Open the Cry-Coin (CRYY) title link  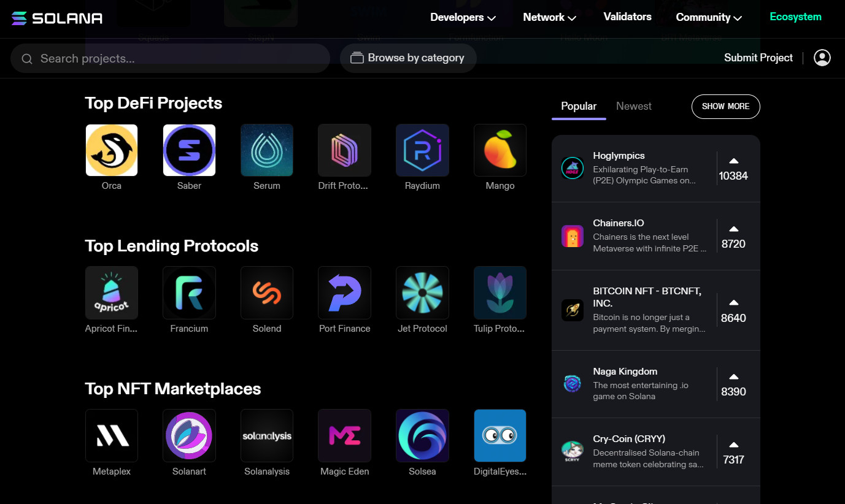[629, 439]
